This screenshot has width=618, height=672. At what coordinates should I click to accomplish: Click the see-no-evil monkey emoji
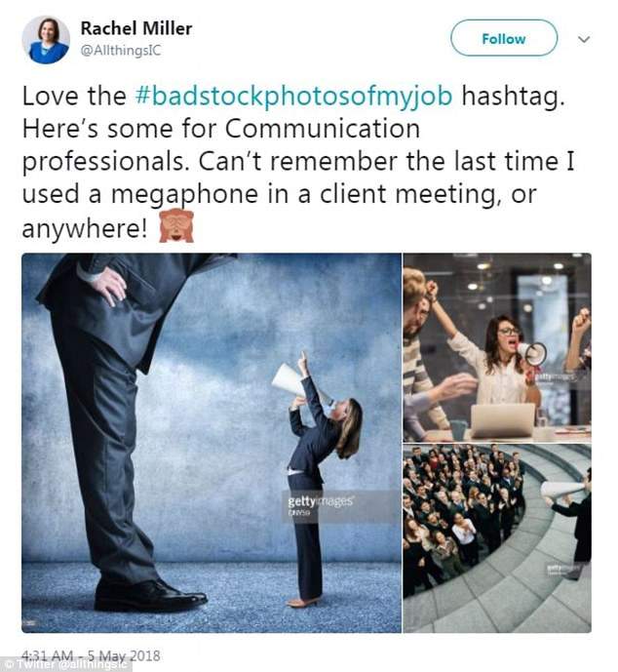click(176, 226)
